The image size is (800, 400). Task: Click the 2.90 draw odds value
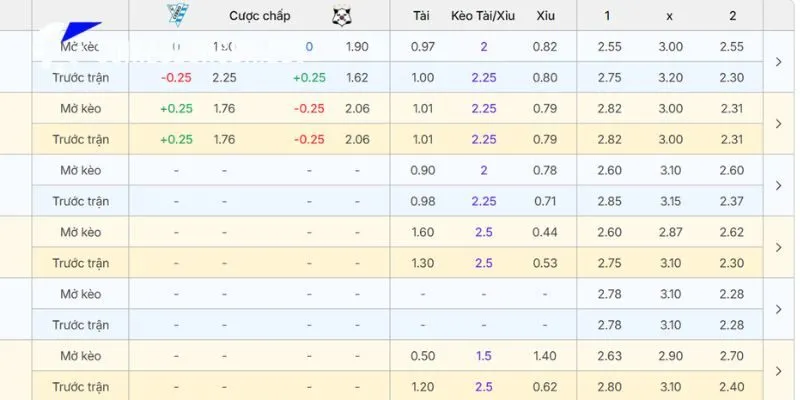tap(670, 356)
